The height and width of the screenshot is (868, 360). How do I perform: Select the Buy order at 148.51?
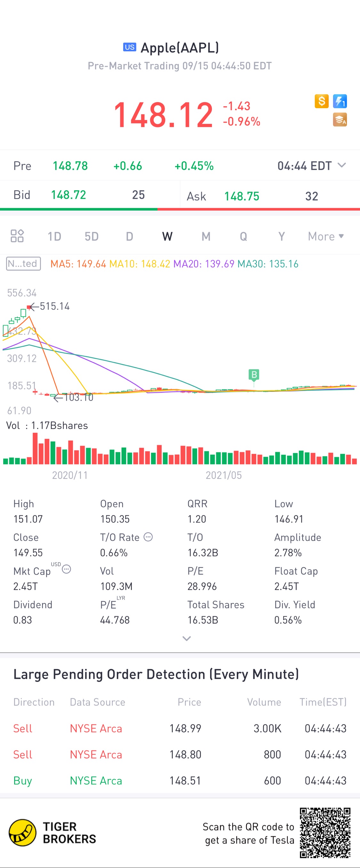pyautogui.click(x=180, y=781)
